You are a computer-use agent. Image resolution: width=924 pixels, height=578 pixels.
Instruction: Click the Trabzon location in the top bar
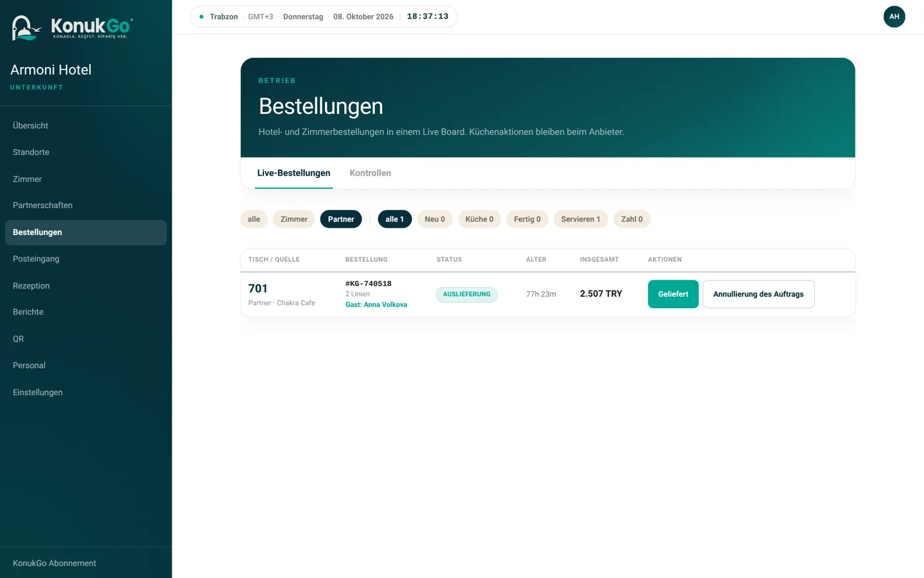coord(223,17)
